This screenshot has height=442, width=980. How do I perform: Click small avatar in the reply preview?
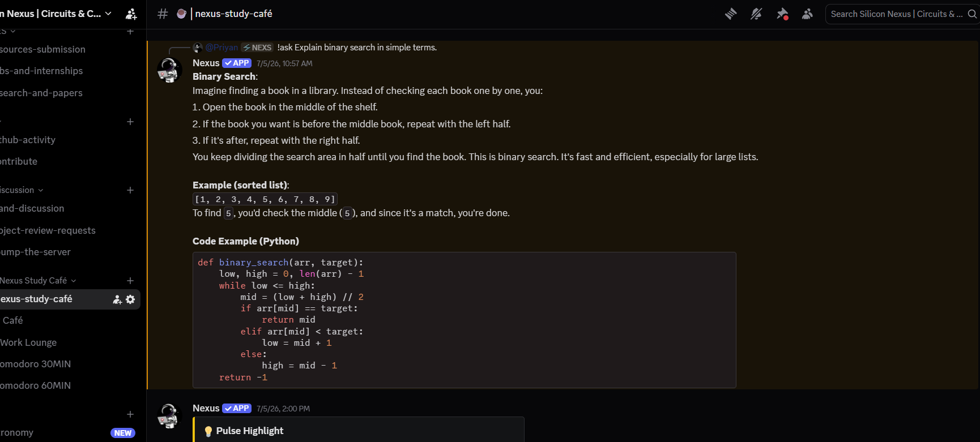tap(198, 48)
